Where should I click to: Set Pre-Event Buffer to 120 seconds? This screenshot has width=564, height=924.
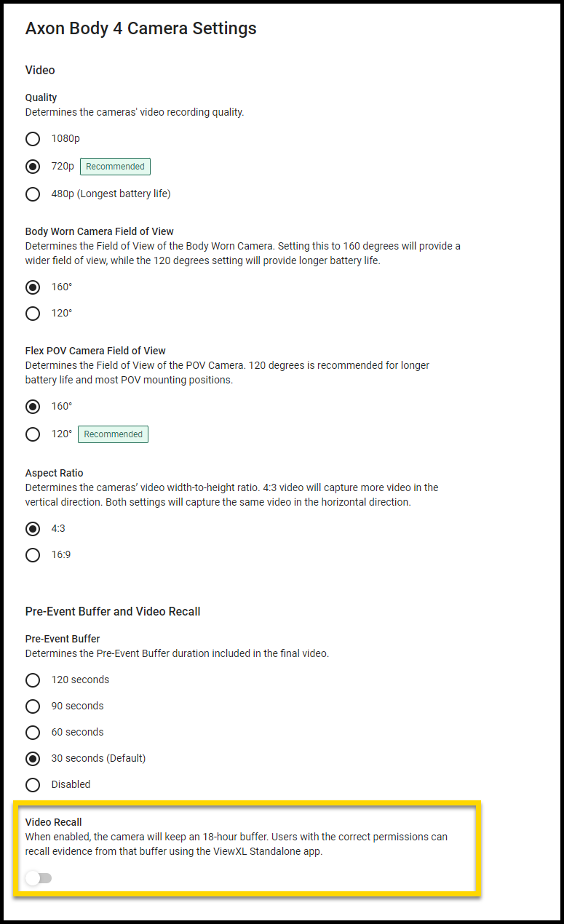click(32, 680)
